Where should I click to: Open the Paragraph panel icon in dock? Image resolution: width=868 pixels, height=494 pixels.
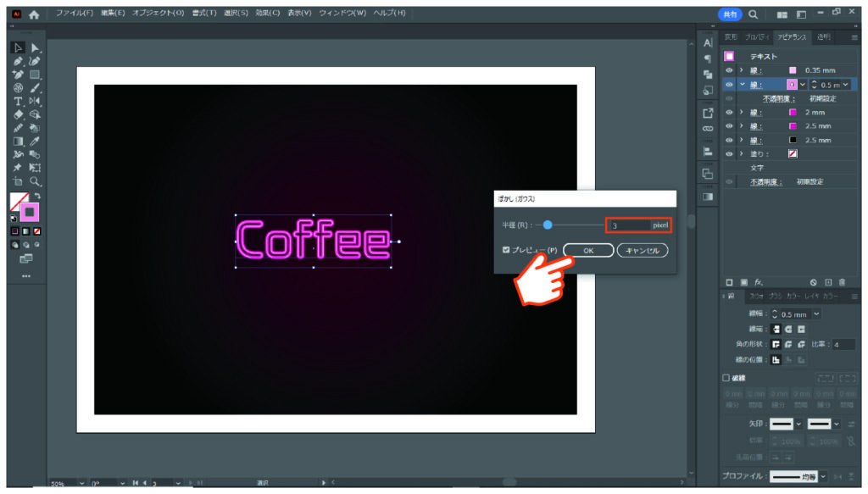pyautogui.click(x=708, y=58)
